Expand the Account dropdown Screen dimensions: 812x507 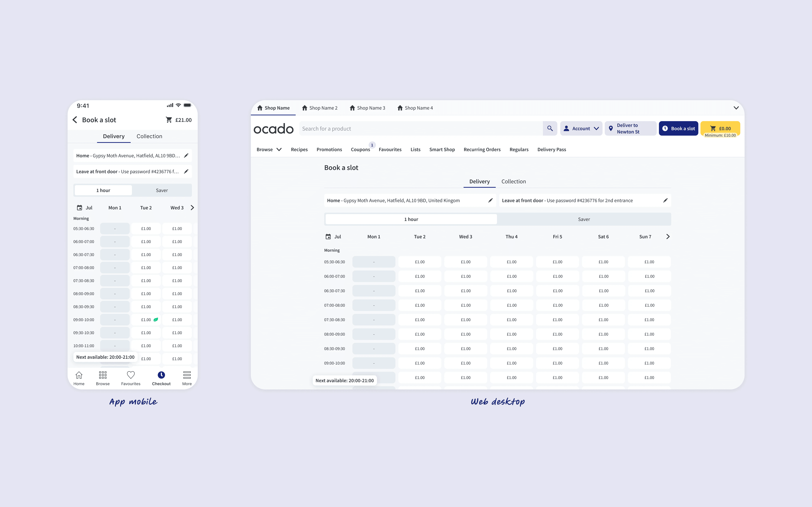point(581,128)
